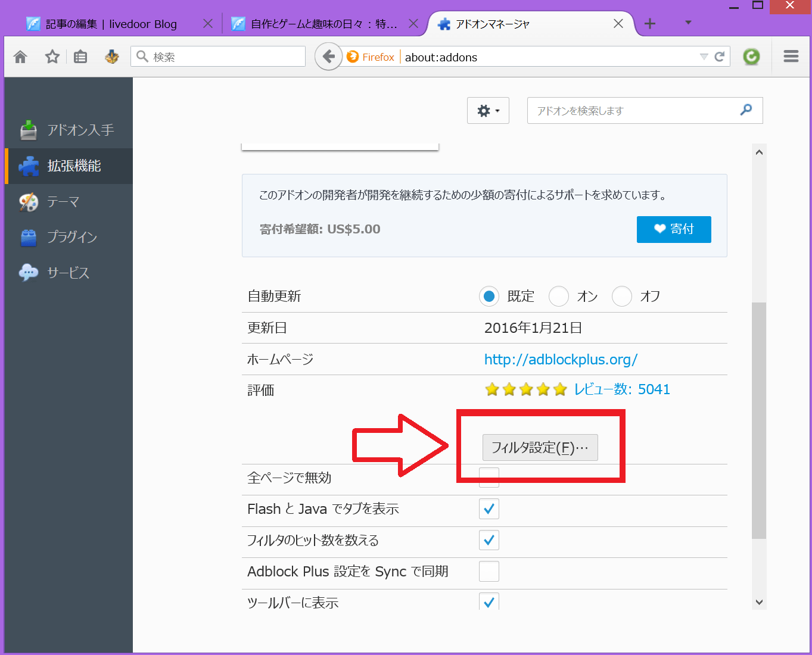Open the プラグイン sidebar section

[69, 237]
